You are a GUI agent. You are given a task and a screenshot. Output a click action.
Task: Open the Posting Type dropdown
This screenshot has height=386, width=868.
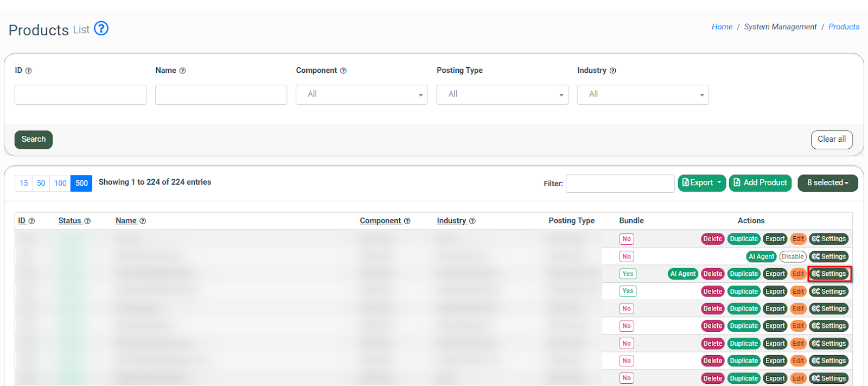coord(502,94)
